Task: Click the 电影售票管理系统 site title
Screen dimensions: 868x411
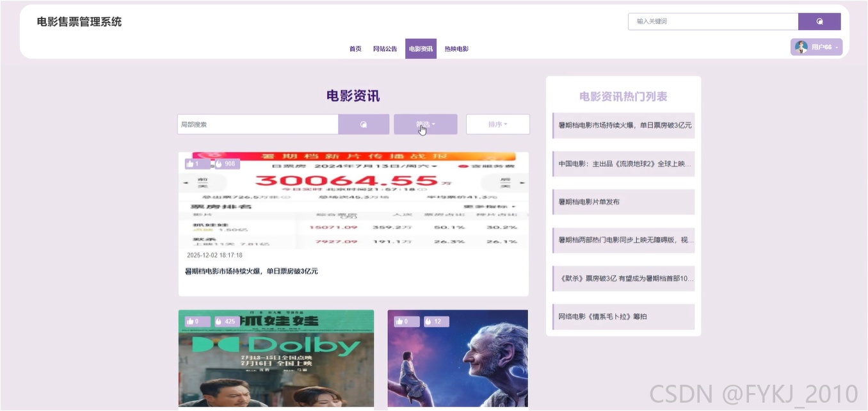Action: (79, 22)
